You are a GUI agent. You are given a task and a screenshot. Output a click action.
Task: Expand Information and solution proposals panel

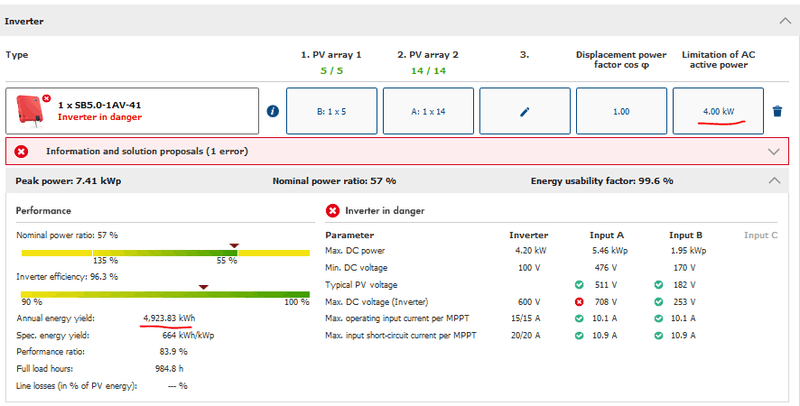[x=772, y=151]
